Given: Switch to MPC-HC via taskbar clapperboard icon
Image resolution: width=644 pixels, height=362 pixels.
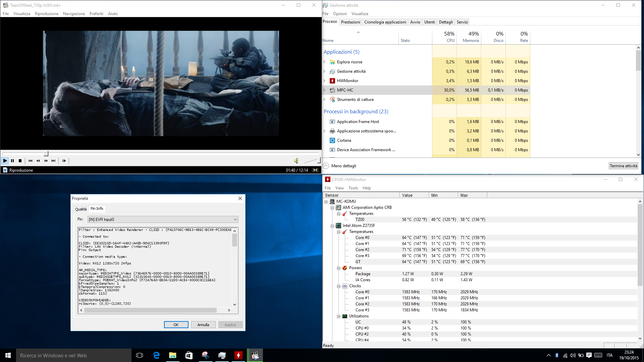Looking at the screenshot, I should click(255, 355).
